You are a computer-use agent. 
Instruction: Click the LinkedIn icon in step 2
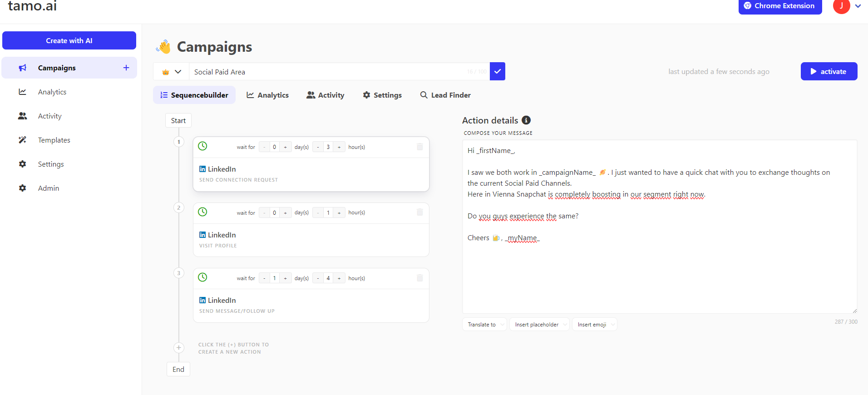(202, 235)
